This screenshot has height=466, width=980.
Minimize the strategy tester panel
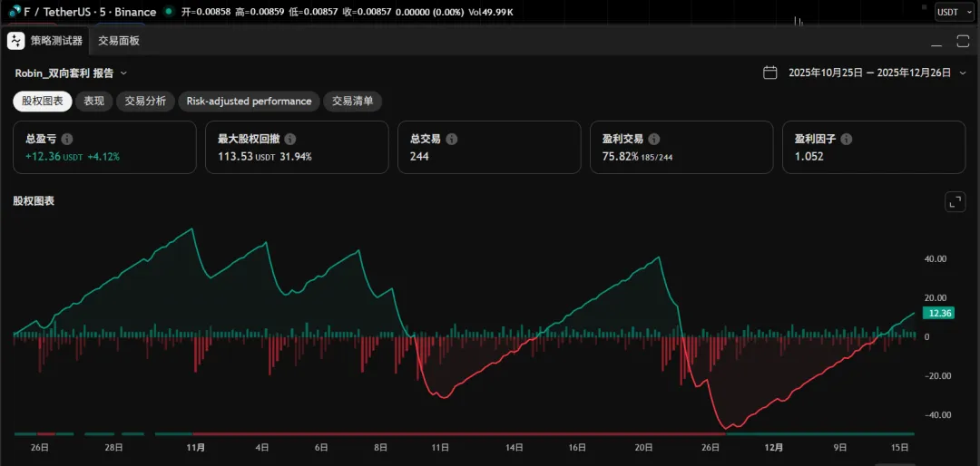[937, 42]
